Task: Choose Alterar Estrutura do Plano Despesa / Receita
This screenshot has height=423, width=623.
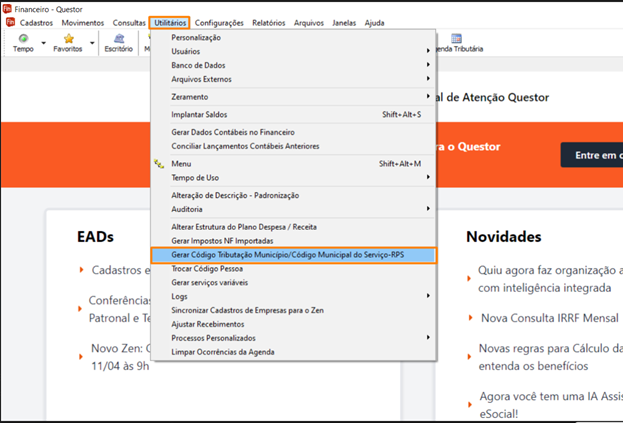Action: pyautogui.click(x=293, y=227)
